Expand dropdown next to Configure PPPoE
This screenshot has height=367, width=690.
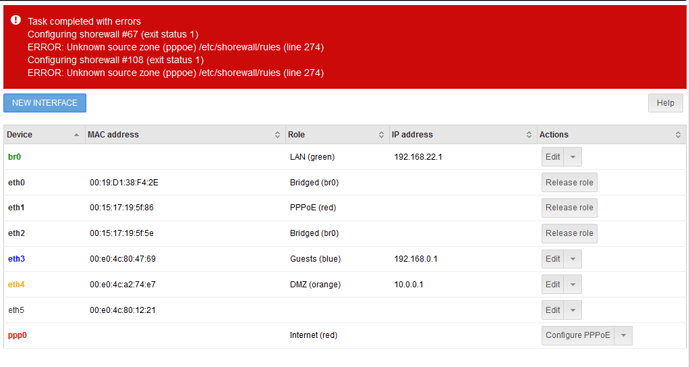click(x=623, y=335)
